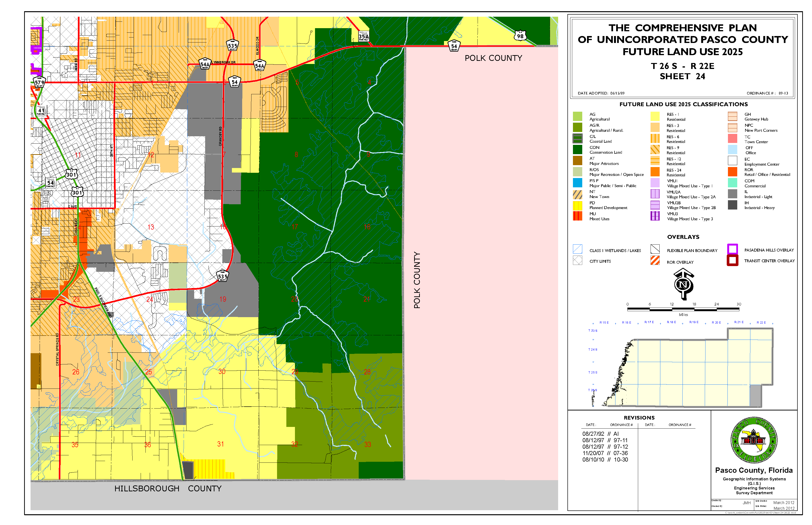Viewport: 812px width, 525px height.
Task: Click the 579 county road shield
Action: click(x=39, y=83)
